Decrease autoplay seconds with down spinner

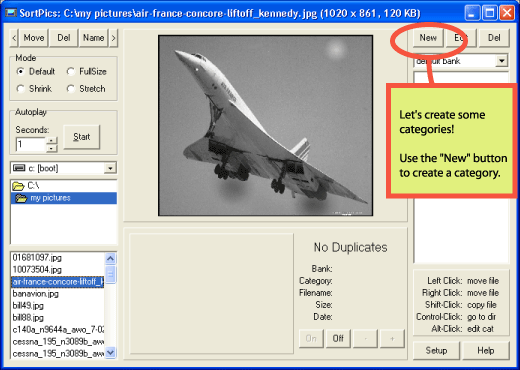point(51,148)
